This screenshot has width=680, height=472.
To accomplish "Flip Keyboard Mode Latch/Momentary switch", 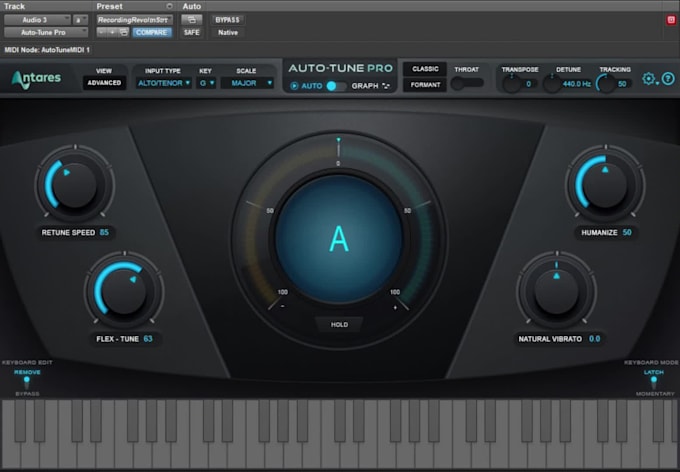I will (654, 383).
